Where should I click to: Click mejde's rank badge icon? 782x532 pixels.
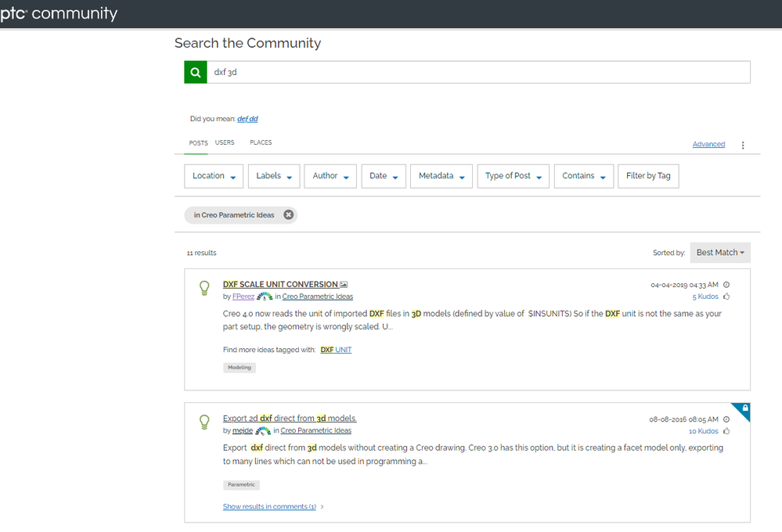263,431
